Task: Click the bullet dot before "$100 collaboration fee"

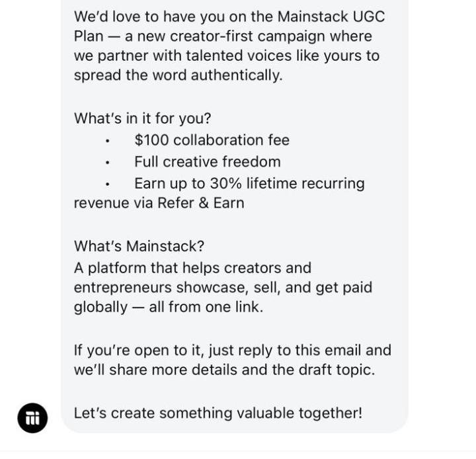Action: [107, 141]
